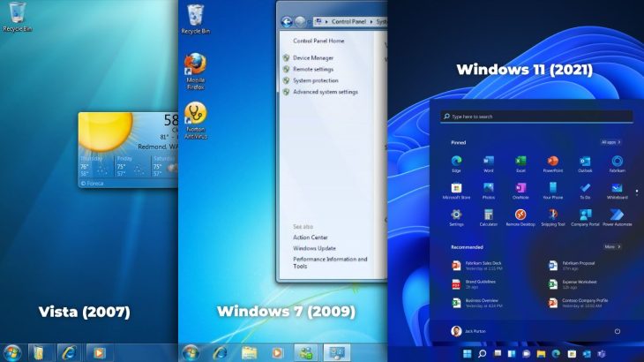This screenshot has height=362, width=644.
Task: Click the Windows 7 Start orb
Action: coord(190,352)
